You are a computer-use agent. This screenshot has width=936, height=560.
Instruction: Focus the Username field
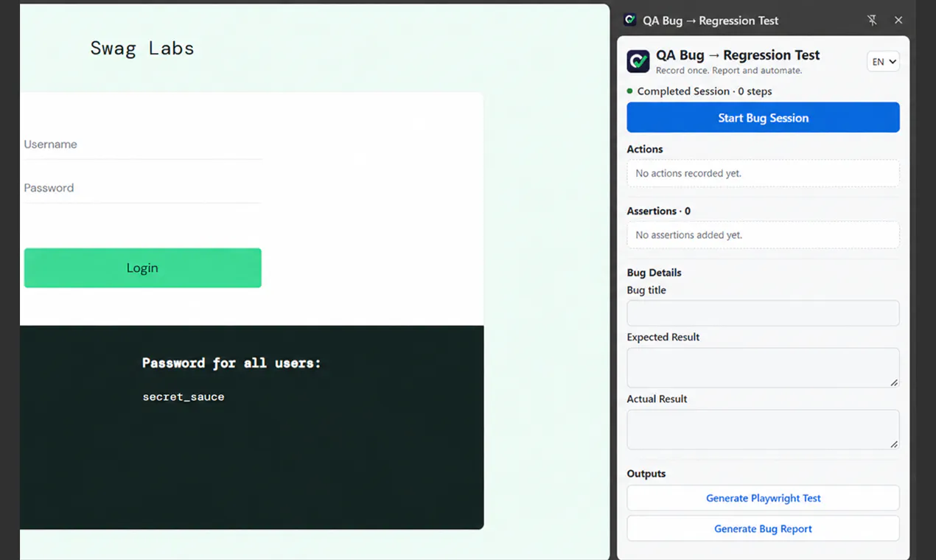pos(142,145)
